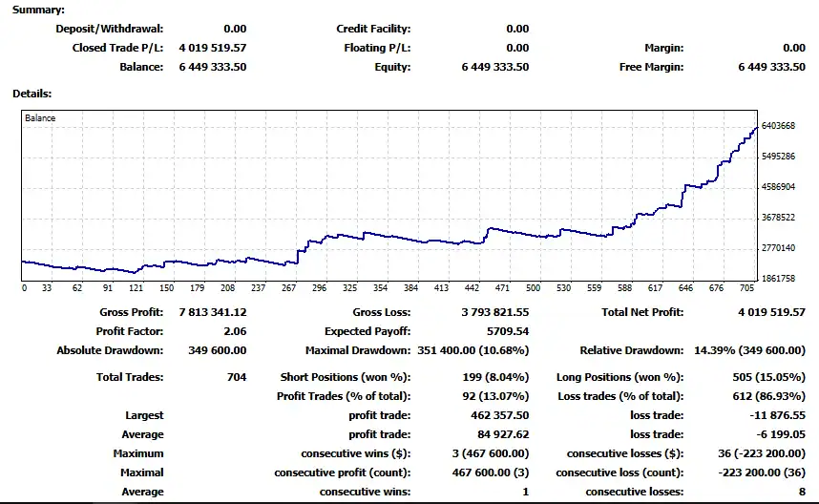Click the 0.00 value beside Credit Facility
819x504 pixels.
click(x=517, y=29)
